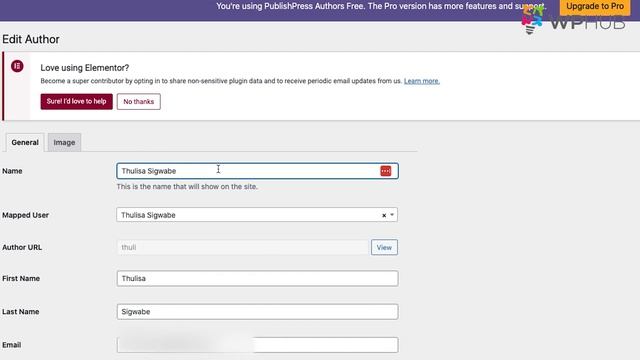640x360 pixels.
Task: Focus the Last Name field
Action: click(x=257, y=312)
